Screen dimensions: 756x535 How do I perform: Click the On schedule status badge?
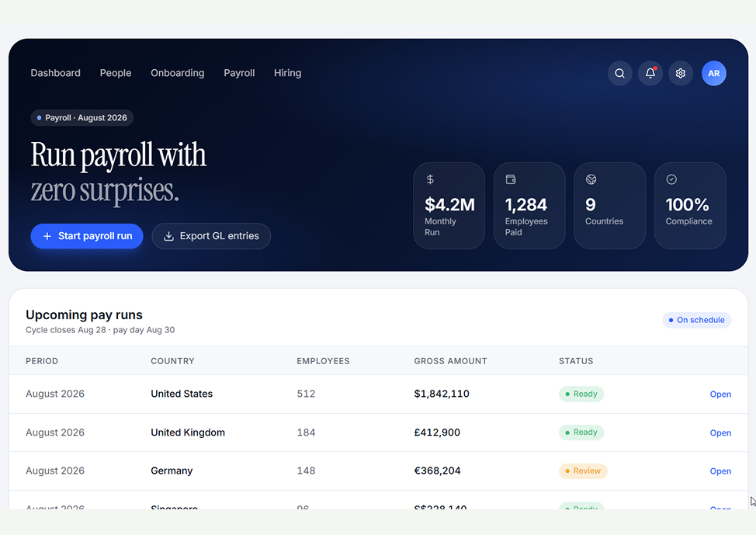[x=697, y=320]
